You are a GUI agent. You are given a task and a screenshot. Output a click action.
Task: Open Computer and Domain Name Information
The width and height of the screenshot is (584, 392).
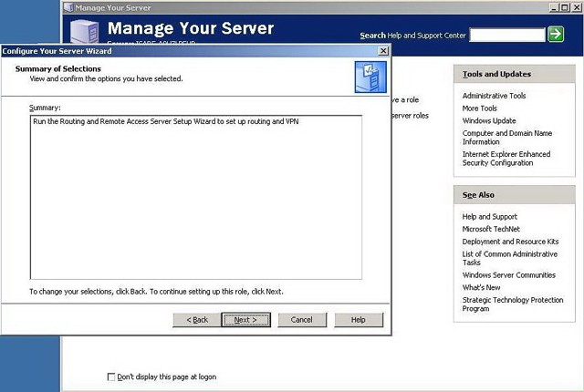[x=507, y=138]
